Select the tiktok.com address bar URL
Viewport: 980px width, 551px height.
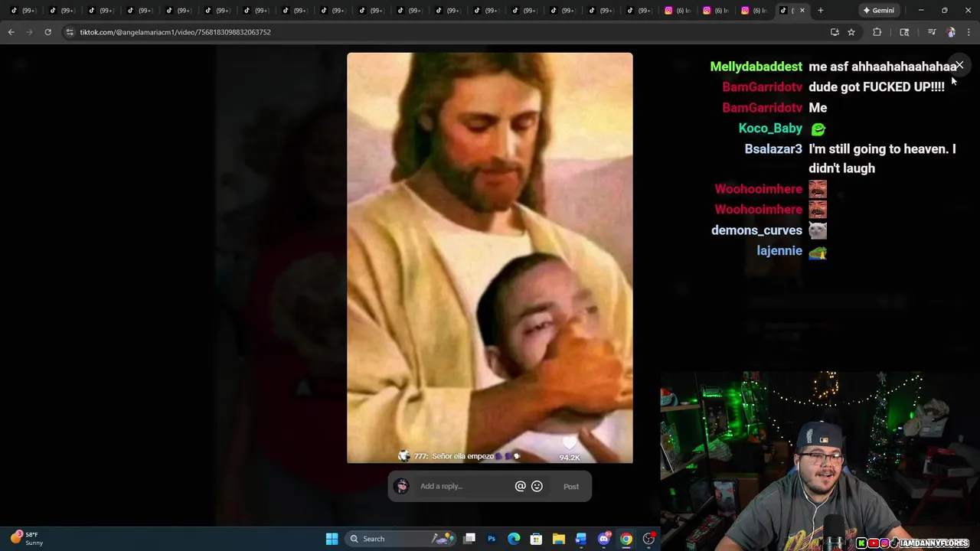point(175,32)
